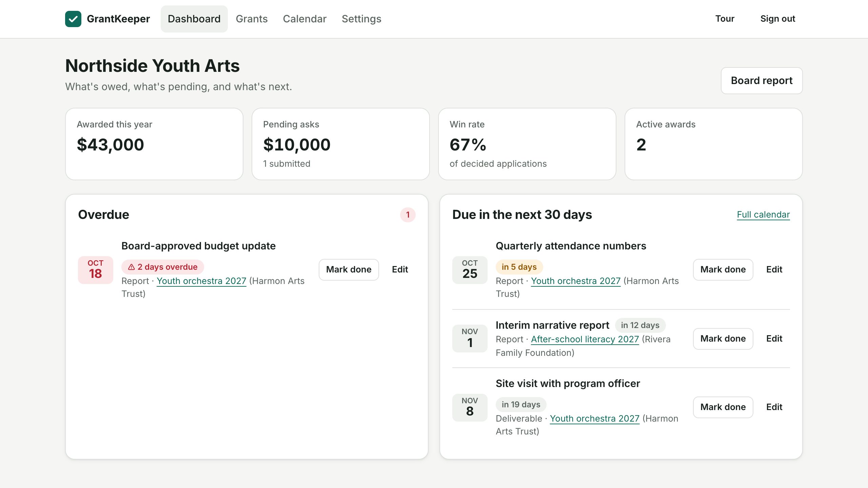Open Youth orchestra 2027 link for Site visit
Viewport: 868px width, 488px height.
595,419
